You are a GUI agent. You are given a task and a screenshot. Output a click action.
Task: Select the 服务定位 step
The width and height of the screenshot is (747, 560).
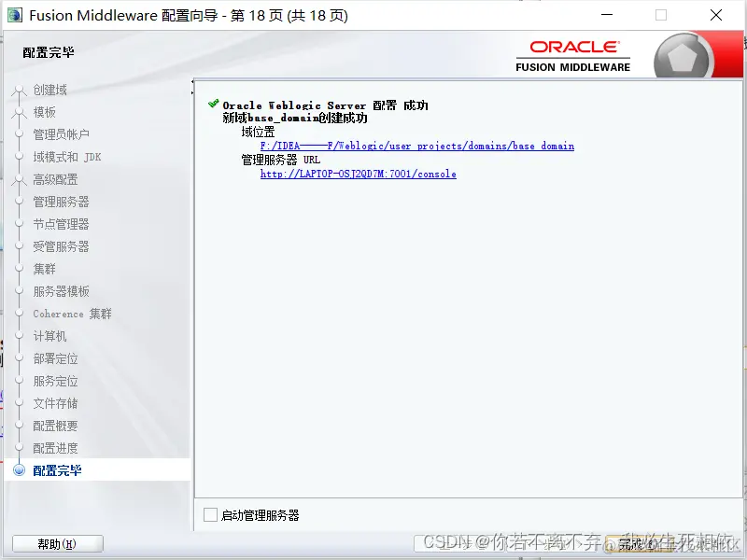(55, 381)
